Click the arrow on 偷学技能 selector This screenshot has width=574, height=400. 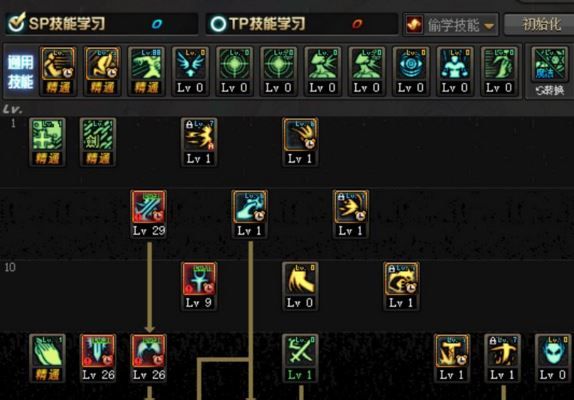[x=489, y=26]
